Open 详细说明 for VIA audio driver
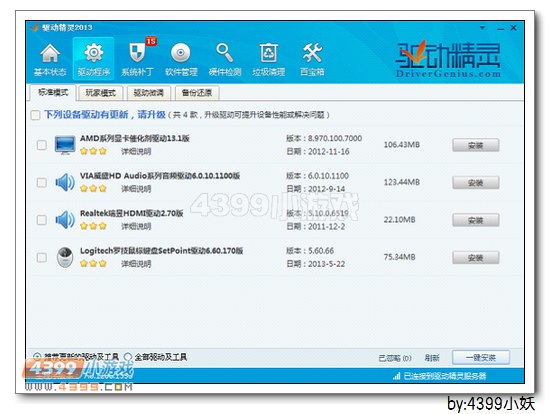 tap(136, 189)
